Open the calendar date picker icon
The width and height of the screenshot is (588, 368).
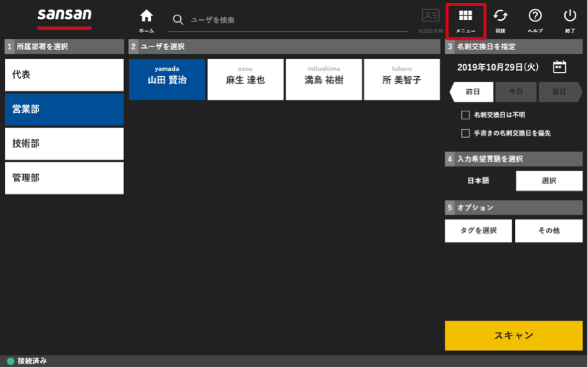point(559,67)
